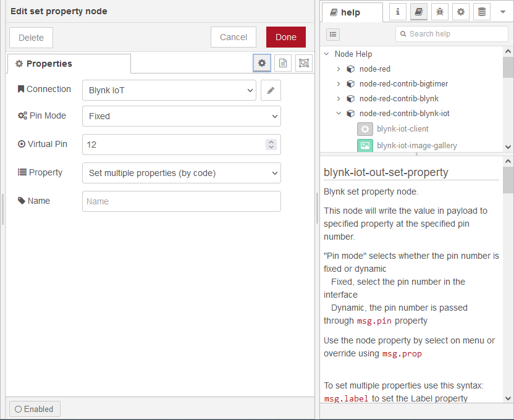
Task: Open the configuration nodes gear icon
Action: pyautogui.click(x=461, y=12)
